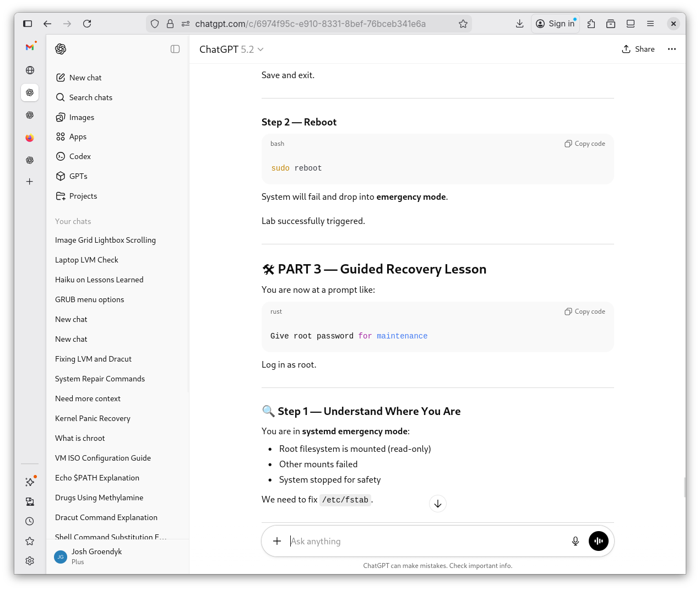
Task: Copy code from the sudo reboot block
Action: point(585,144)
